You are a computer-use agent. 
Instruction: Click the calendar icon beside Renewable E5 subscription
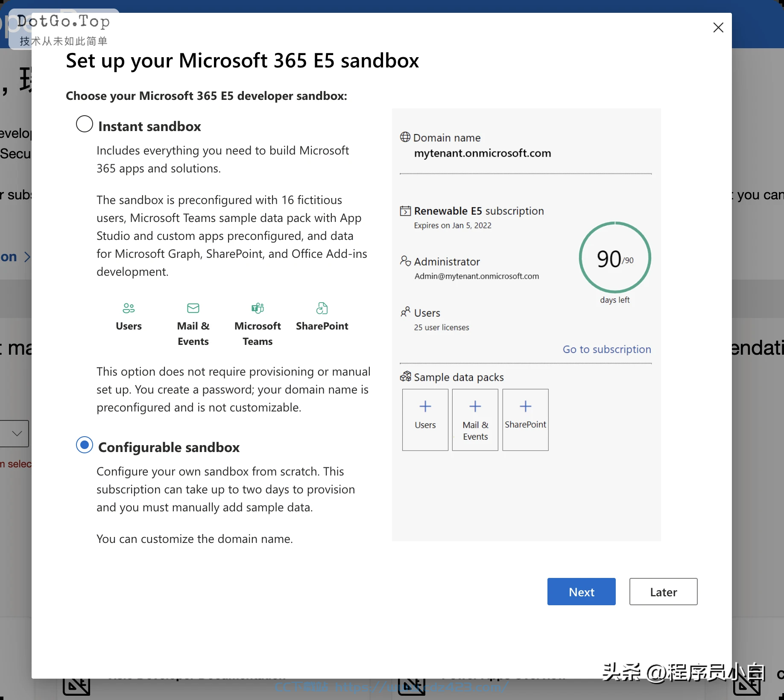(405, 211)
